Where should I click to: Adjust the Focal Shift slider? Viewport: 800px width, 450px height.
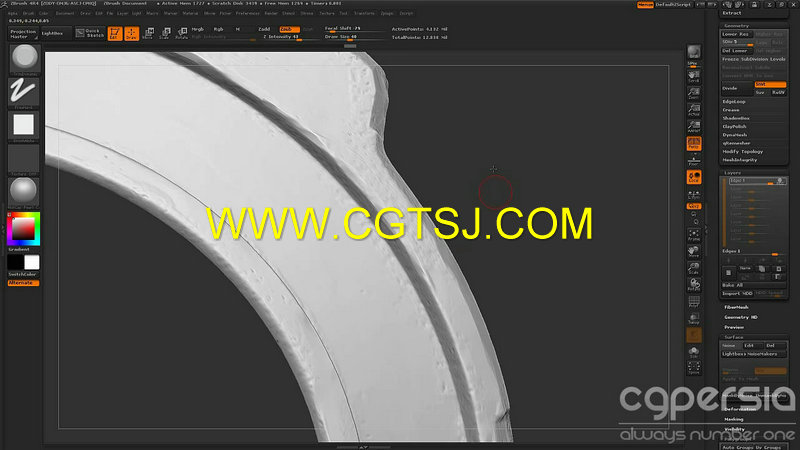click(354, 29)
